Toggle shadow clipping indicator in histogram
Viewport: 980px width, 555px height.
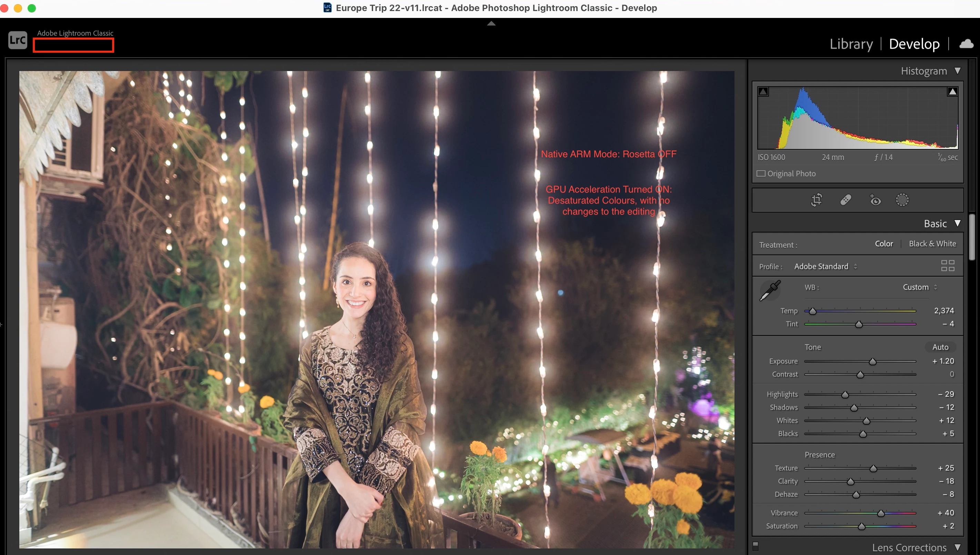[763, 91]
